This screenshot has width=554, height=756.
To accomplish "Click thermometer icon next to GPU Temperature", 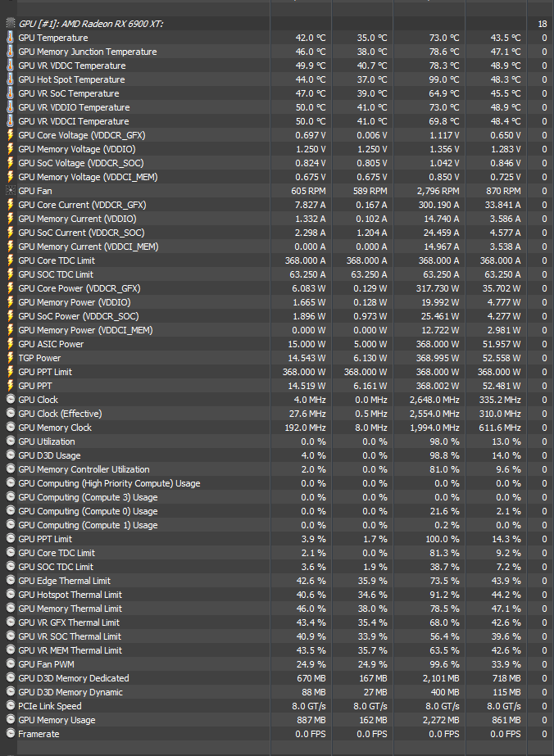I will (11, 37).
